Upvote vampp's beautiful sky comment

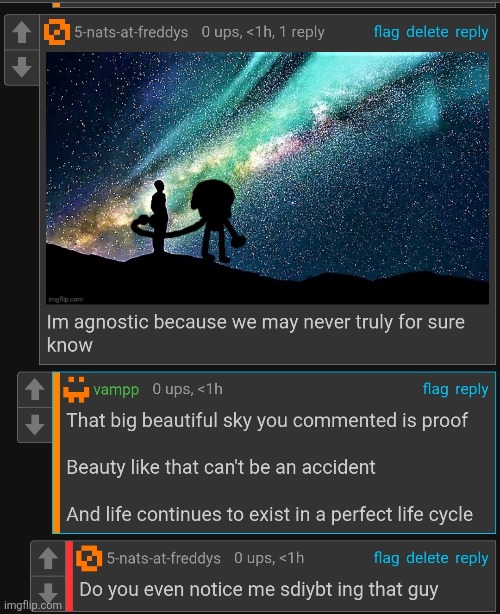pyautogui.click(x=35, y=390)
